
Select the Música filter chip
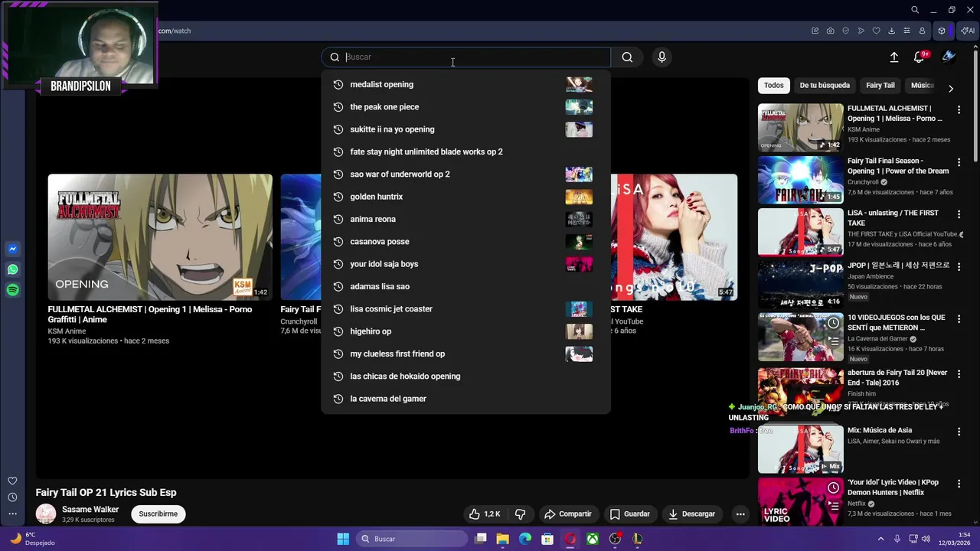point(922,86)
